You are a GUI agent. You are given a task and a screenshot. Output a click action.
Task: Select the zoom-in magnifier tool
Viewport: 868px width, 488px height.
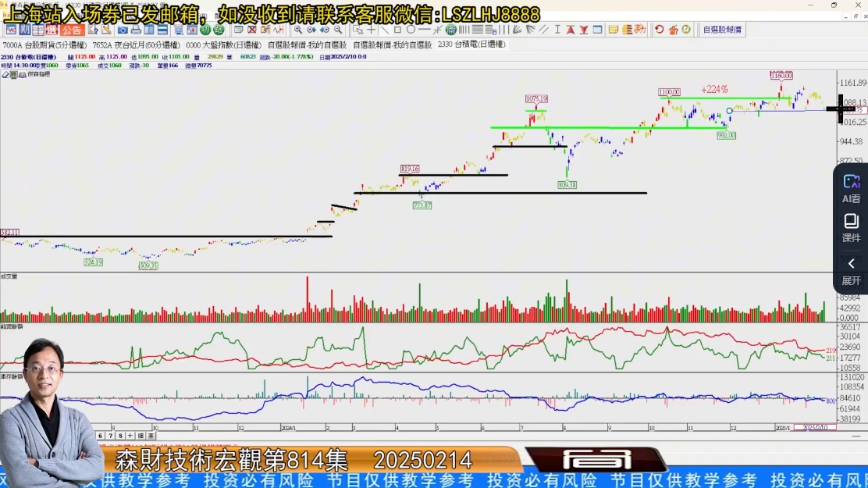coord(298,30)
